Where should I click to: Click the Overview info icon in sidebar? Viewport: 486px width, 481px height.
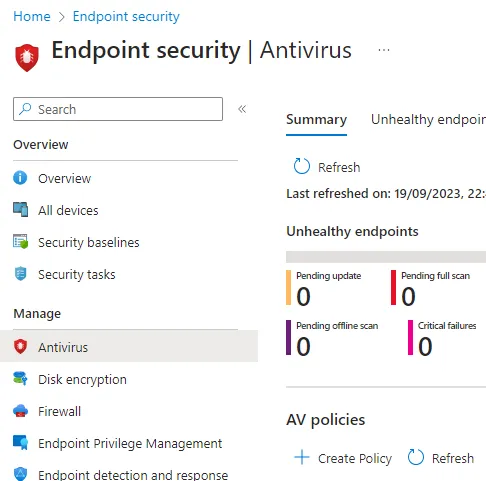20,178
